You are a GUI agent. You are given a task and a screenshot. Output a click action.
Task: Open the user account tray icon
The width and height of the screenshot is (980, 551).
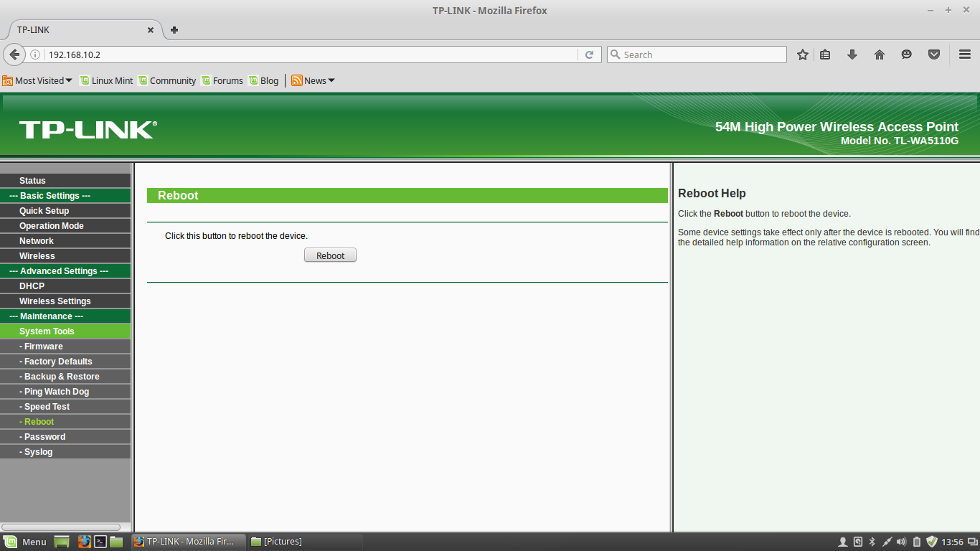click(843, 542)
